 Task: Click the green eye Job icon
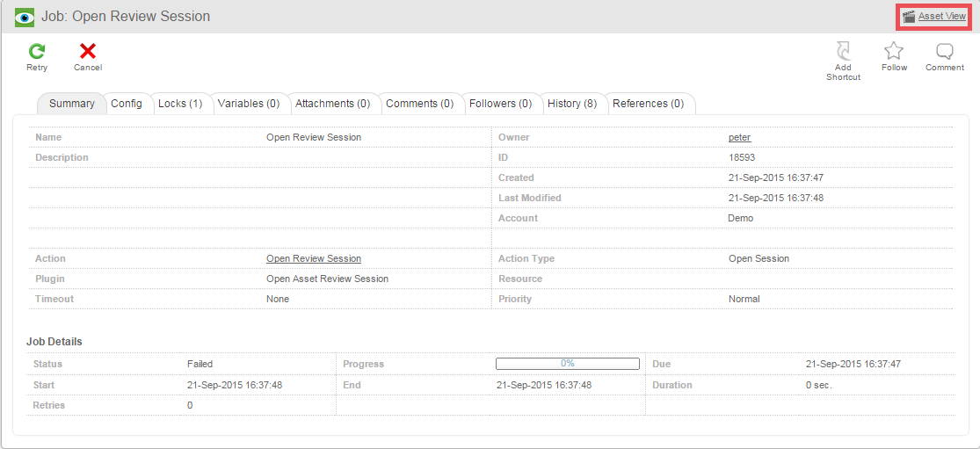coord(25,17)
